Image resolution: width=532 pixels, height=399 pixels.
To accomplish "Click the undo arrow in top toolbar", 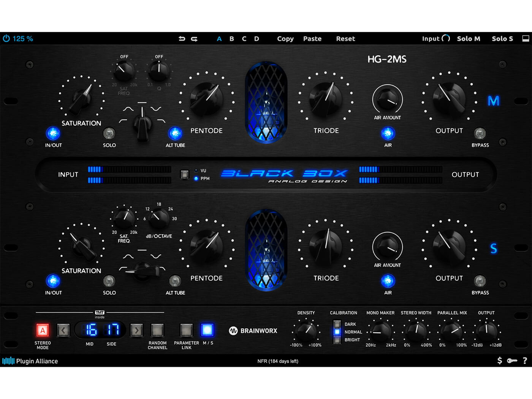I will coord(182,38).
